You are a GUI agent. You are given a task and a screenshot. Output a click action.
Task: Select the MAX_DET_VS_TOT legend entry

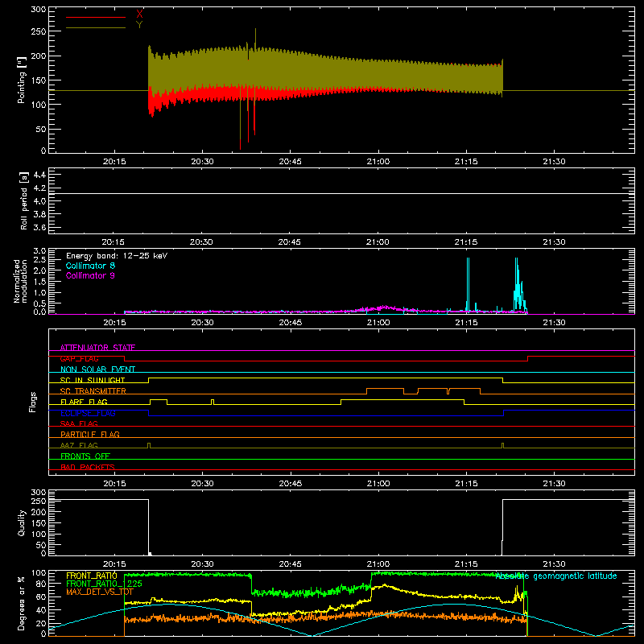(100, 592)
